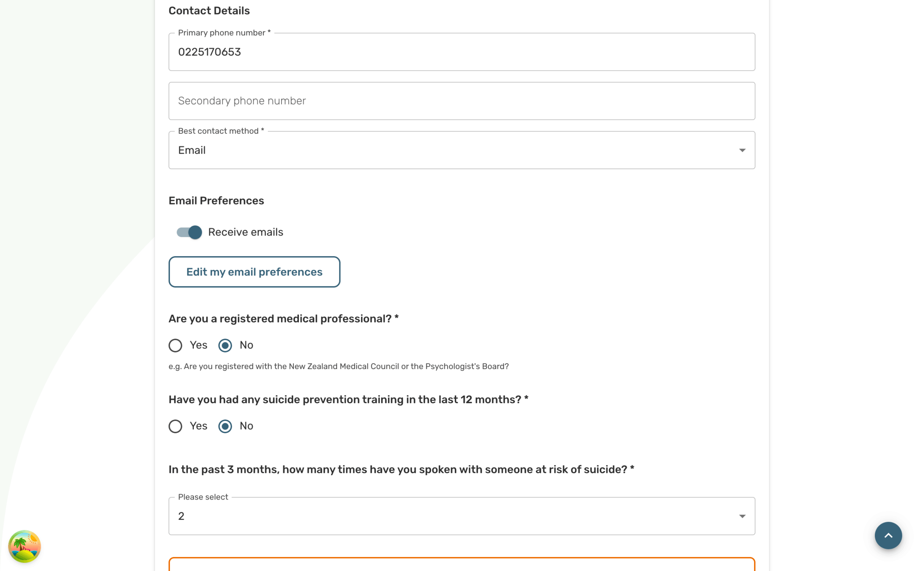The height and width of the screenshot is (571, 924).
Task: Select No for registered medical professional
Action: click(225, 345)
